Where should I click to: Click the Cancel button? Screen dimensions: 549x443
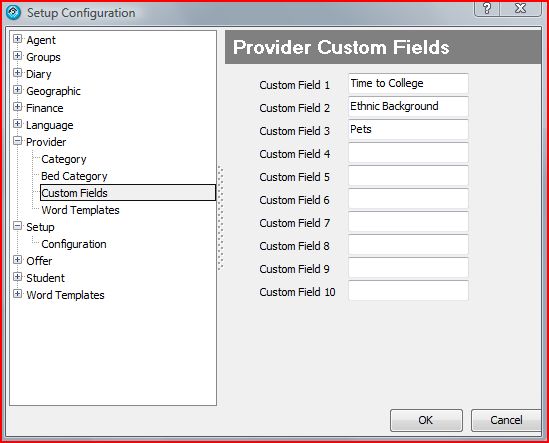pos(506,420)
